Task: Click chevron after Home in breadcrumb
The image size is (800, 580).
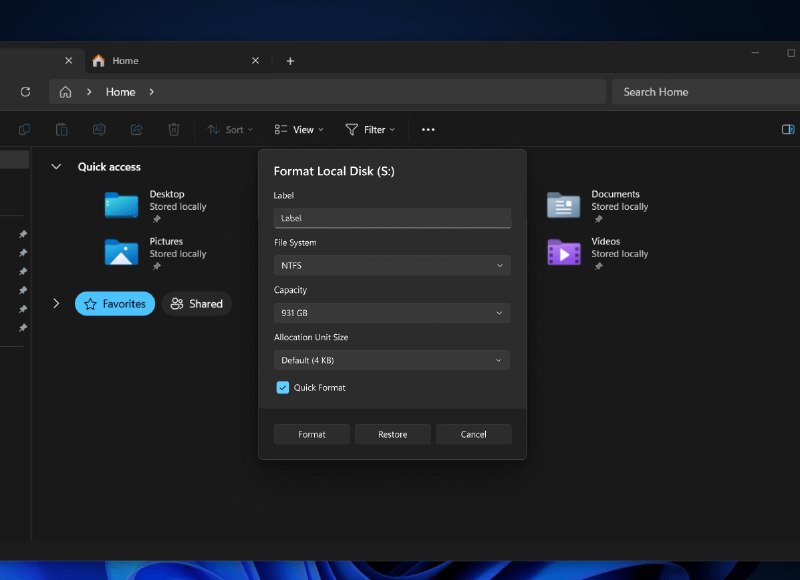Action: point(152,92)
